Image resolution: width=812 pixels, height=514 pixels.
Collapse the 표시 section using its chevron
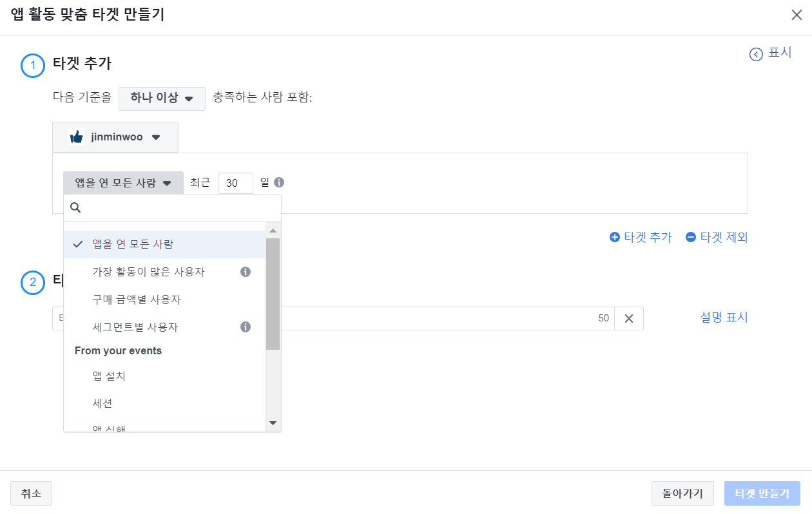point(755,53)
